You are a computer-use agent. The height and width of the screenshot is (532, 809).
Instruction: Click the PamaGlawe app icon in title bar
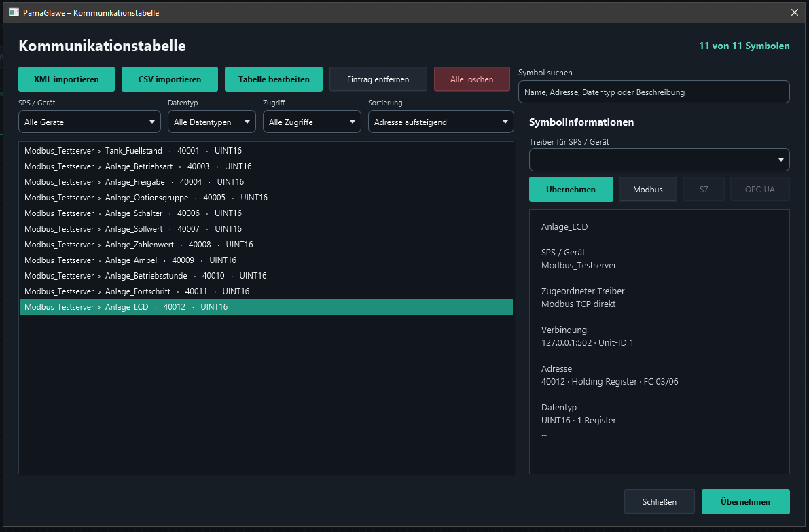pos(14,12)
